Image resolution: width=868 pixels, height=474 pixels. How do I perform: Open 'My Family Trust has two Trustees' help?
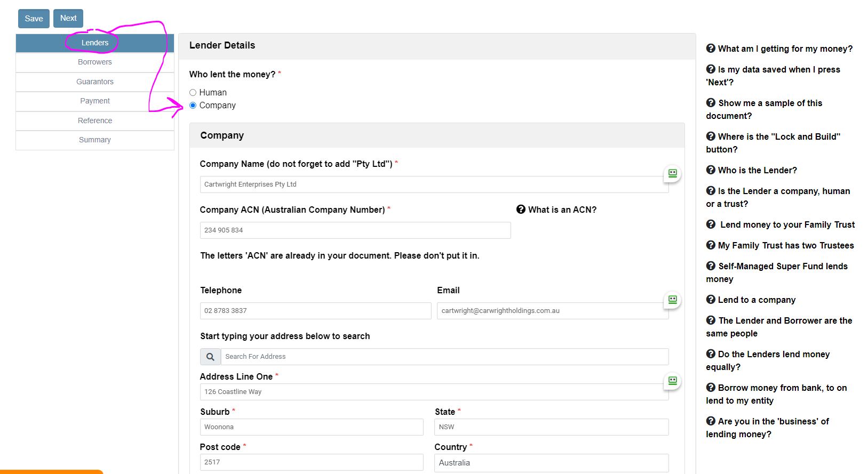pyautogui.click(x=785, y=245)
